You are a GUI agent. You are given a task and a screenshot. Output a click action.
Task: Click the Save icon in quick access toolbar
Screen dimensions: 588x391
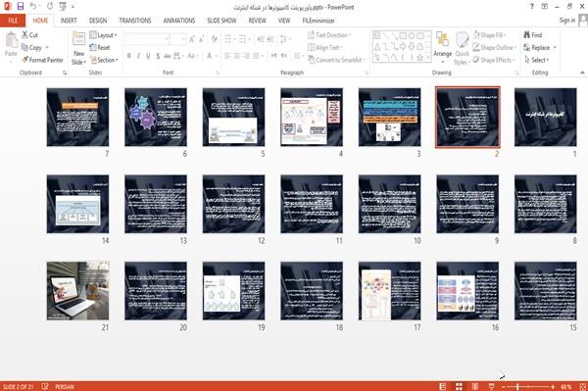point(21,7)
